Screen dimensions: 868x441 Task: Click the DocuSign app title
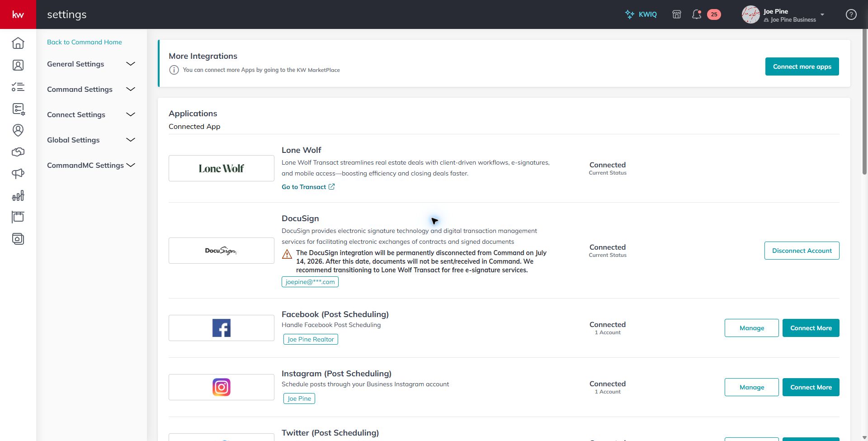click(300, 218)
